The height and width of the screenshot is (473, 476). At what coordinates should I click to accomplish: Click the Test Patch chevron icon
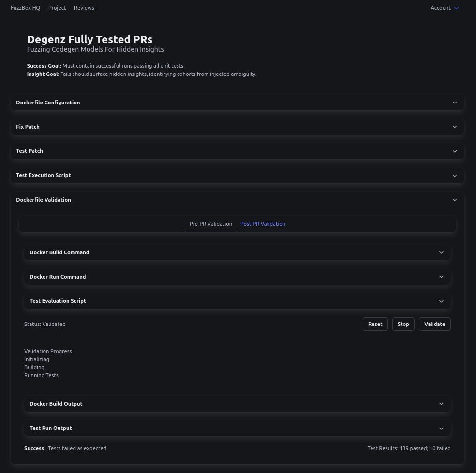(x=454, y=151)
